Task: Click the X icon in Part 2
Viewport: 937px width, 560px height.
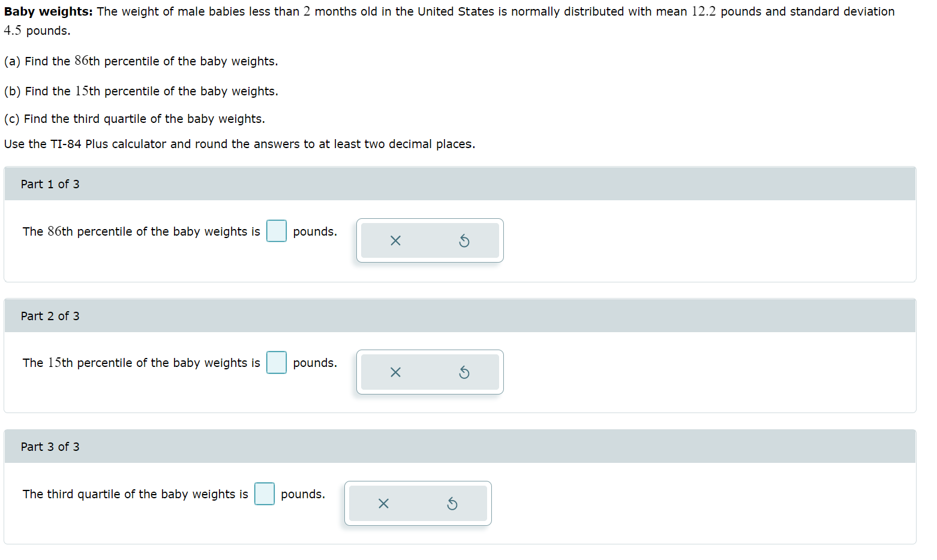Action: point(395,372)
